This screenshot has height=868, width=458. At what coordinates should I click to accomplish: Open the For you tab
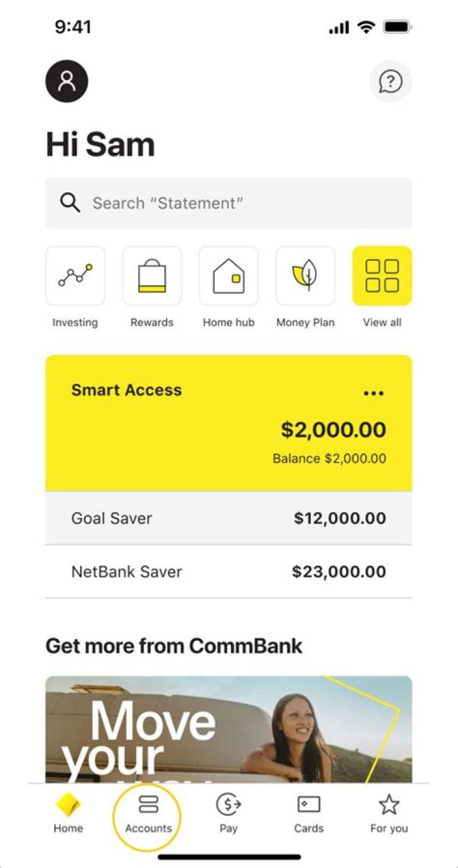tap(389, 814)
